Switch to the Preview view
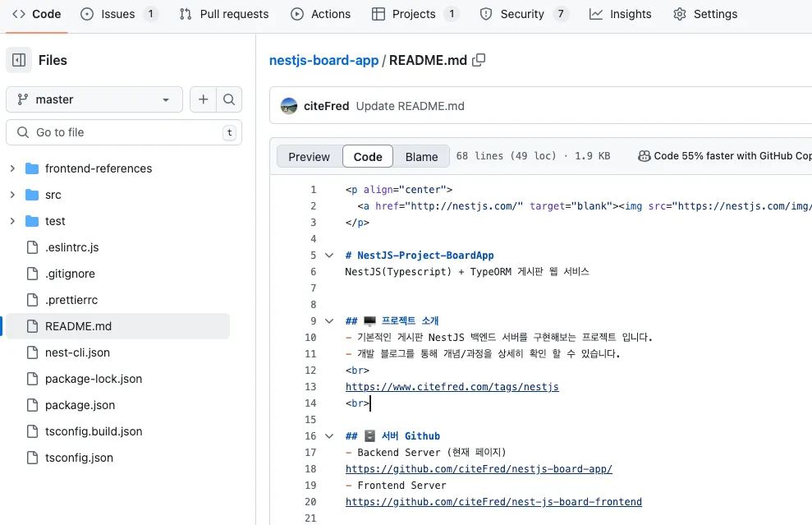Screen dimensions: 812x525 pos(310,157)
